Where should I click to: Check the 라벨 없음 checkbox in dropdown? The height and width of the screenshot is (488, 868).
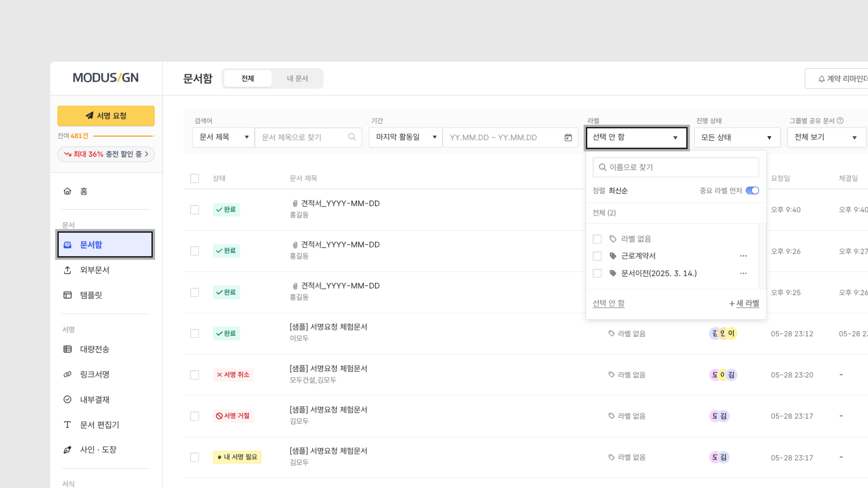coord(597,239)
